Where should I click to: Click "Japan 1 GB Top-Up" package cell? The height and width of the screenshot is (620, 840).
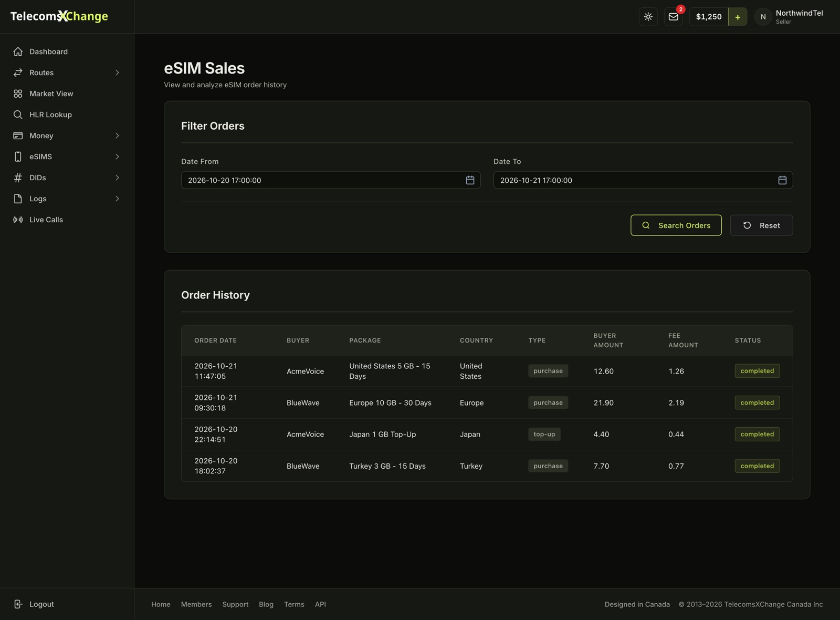pos(382,435)
